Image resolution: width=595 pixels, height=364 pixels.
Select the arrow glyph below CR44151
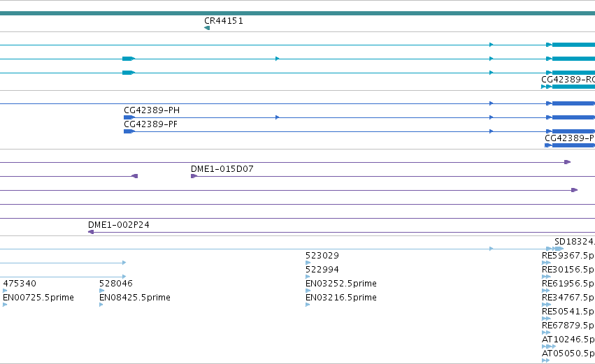pyautogui.click(x=207, y=28)
